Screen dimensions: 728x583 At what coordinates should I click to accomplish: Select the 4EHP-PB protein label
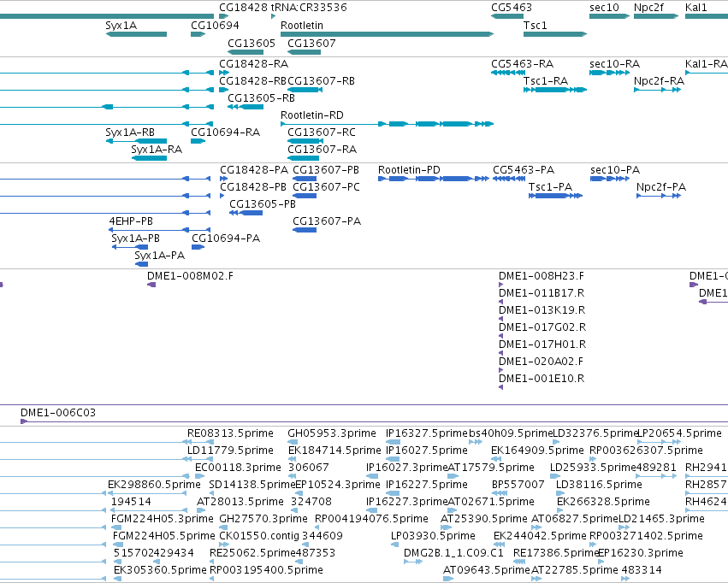[131, 221]
